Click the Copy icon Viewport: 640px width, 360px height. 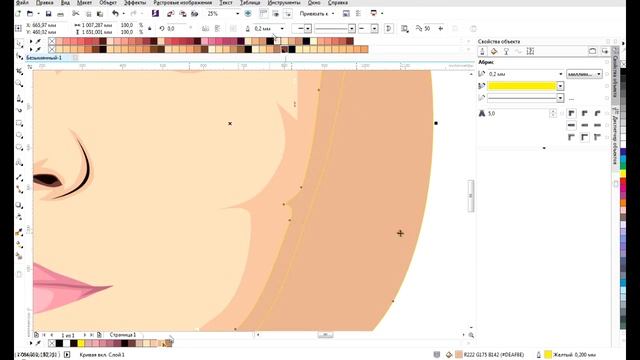(88, 13)
